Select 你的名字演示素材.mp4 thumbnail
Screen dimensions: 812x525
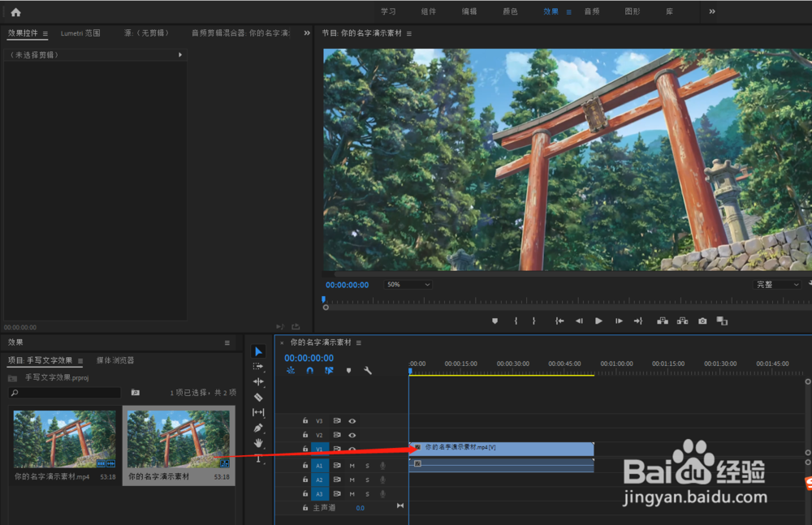click(65, 439)
